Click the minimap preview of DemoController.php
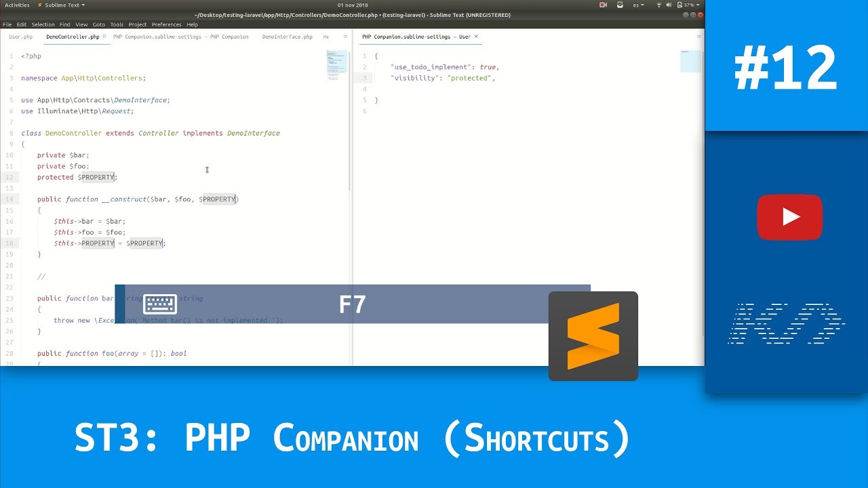 (336, 66)
